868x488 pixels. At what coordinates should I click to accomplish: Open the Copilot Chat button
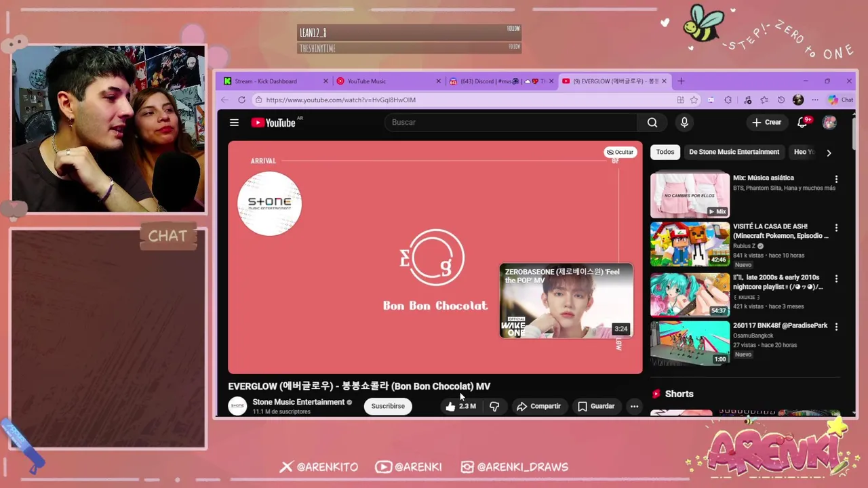tap(840, 100)
